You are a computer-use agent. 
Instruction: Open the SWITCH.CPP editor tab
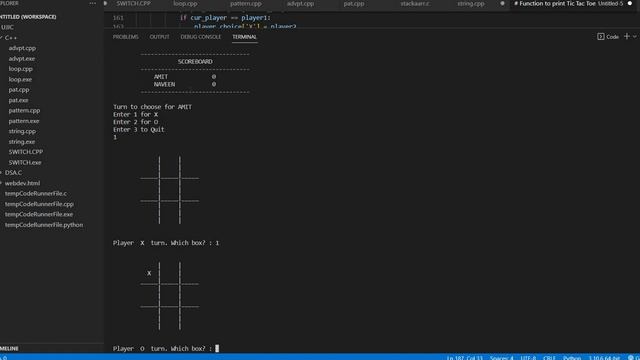(133, 3)
